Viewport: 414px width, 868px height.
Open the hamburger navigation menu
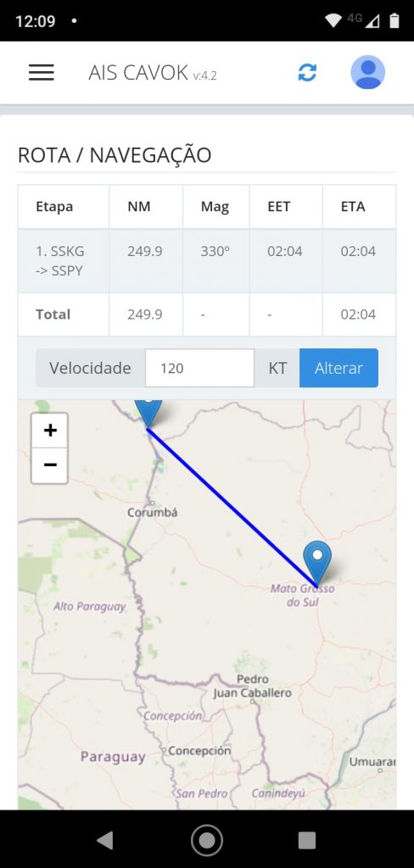coord(42,73)
